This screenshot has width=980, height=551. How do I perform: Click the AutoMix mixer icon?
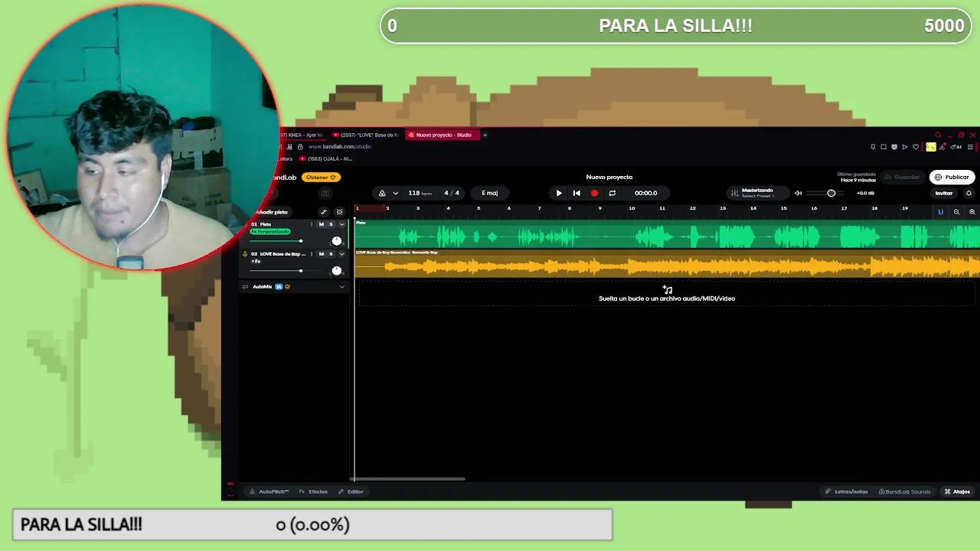[245, 287]
